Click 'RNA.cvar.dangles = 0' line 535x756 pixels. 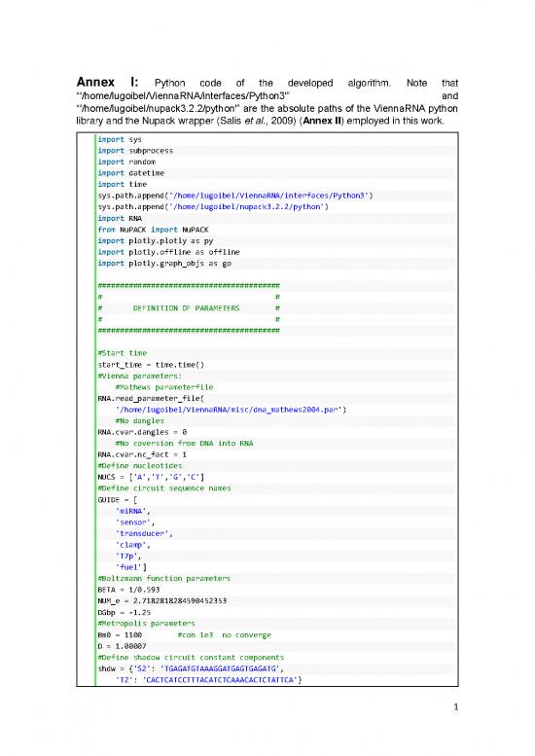pos(142,432)
